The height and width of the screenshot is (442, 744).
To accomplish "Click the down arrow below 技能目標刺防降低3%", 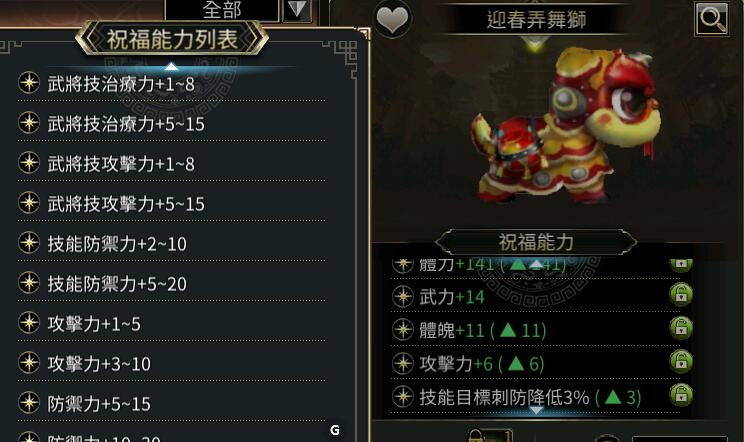I will tap(536, 410).
